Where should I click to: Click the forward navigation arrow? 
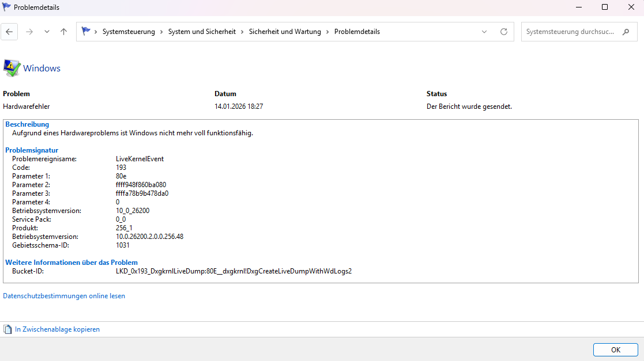(29, 32)
